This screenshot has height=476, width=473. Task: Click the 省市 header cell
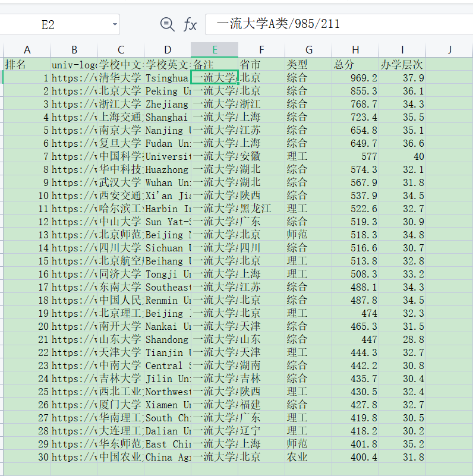pos(261,64)
